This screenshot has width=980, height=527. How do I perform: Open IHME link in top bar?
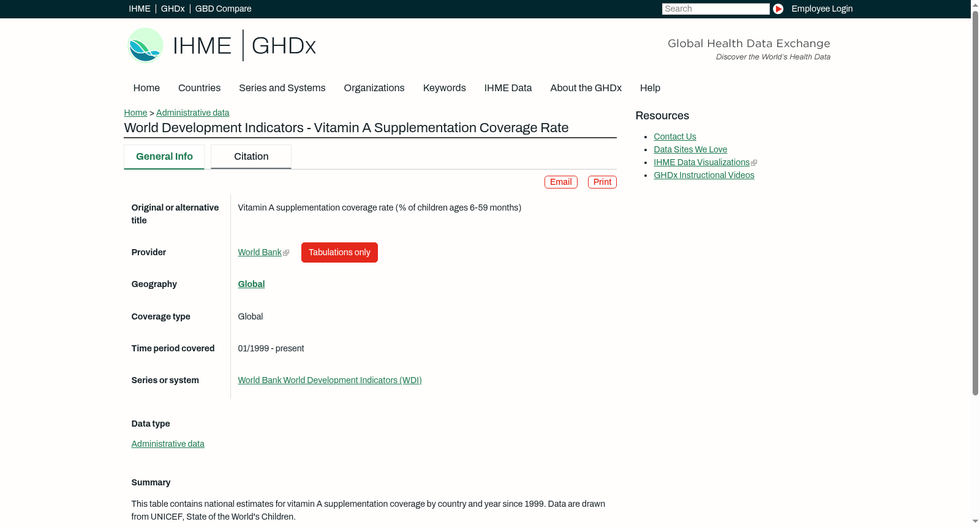point(140,9)
